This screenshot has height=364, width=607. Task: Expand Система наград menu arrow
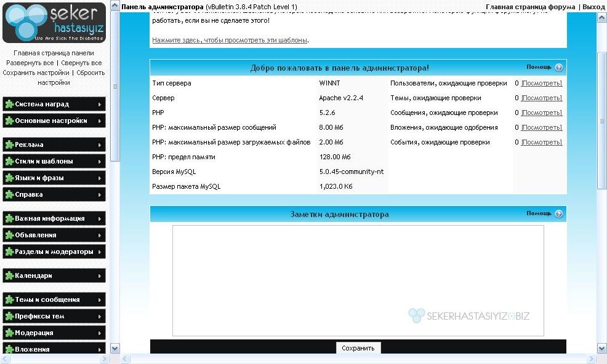click(x=100, y=105)
